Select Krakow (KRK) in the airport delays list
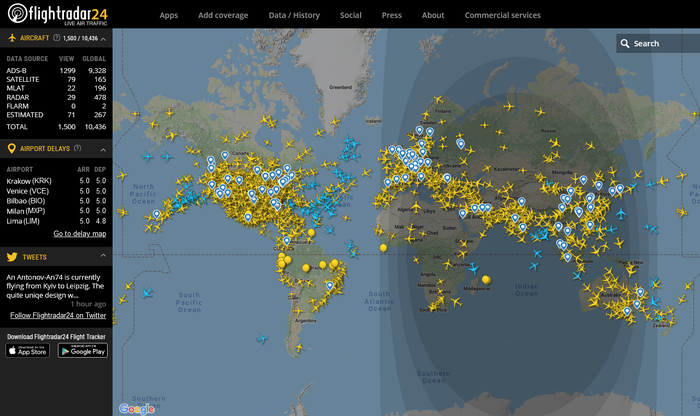The image size is (700, 416). point(29,181)
